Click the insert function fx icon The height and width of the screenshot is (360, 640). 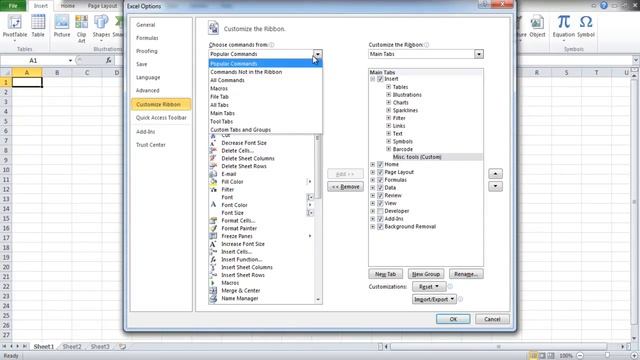point(109,60)
